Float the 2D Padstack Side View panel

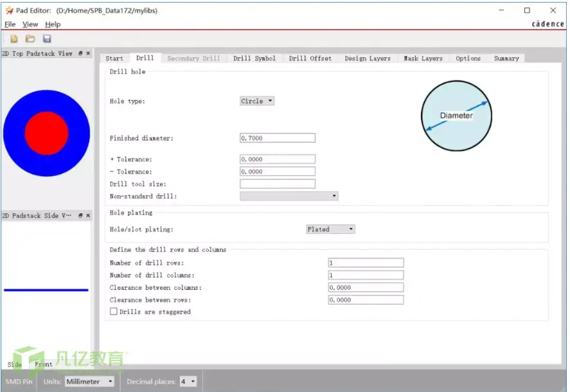point(80,216)
